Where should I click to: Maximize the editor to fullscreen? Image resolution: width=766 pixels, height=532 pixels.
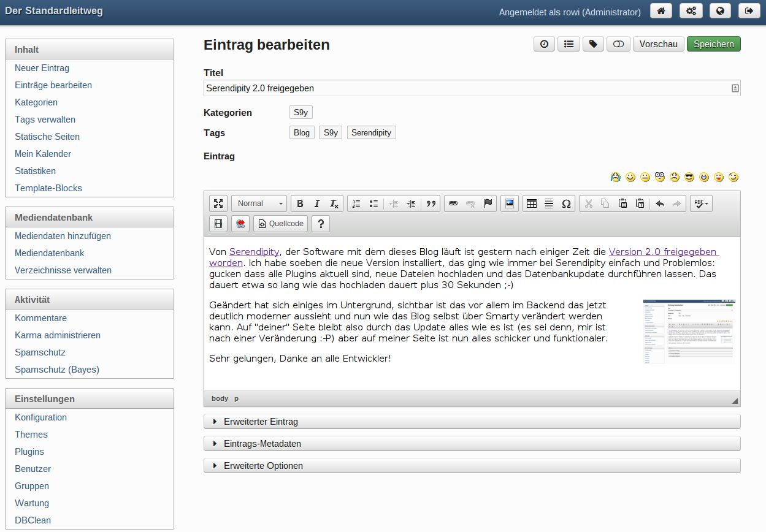pyautogui.click(x=218, y=204)
